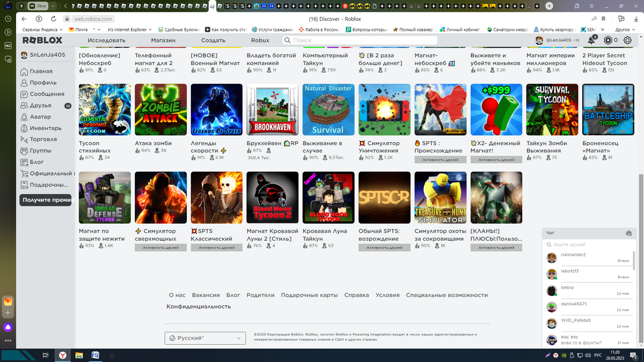The height and width of the screenshot is (362, 644).
Task: Expand the Другое bookmarks folder
Action: pos(625,29)
